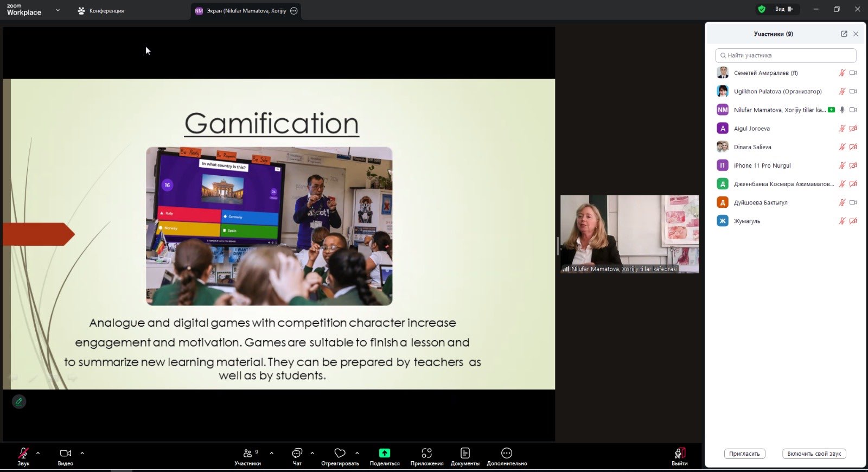Open the Apps icon in toolbar
Screen dimensions: 868x472
pyautogui.click(x=426, y=454)
